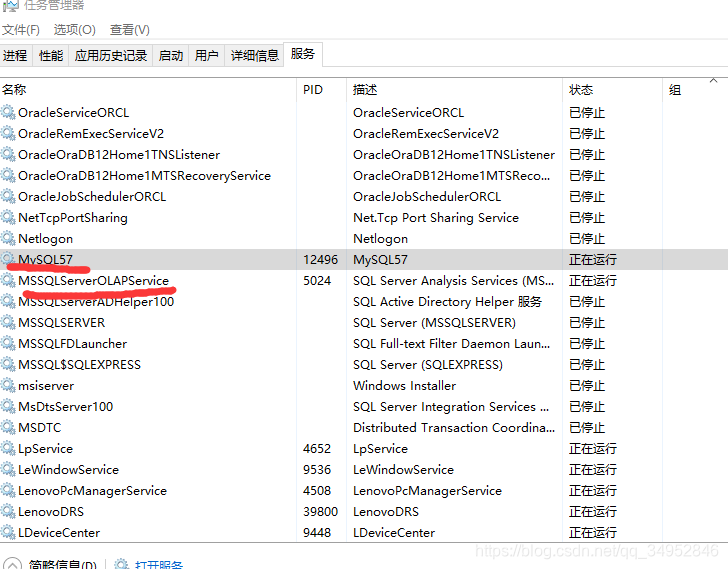Click gear icon beside MSSQLSERVER service

[x=8, y=322]
